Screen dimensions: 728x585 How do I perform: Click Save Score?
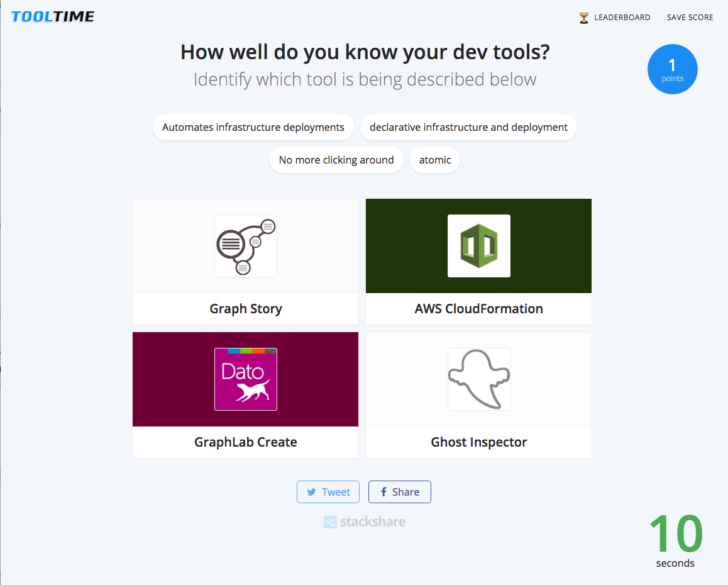point(690,18)
